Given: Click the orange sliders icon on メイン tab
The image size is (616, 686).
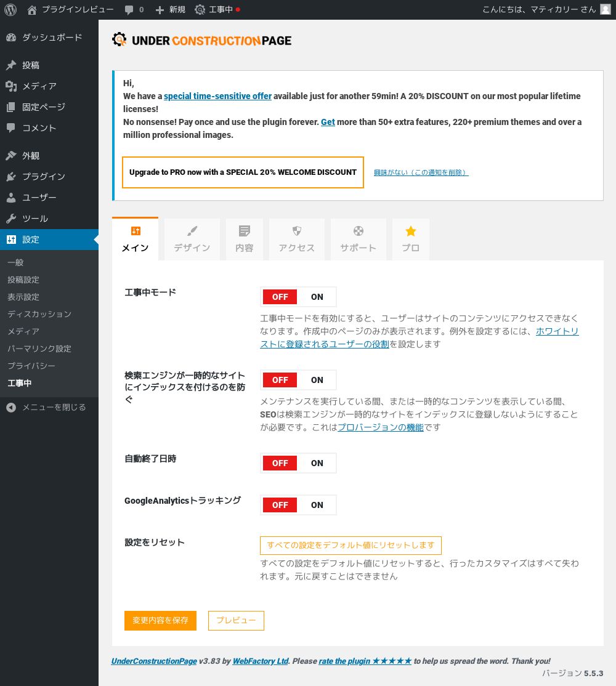Looking at the screenshot, I should (x=136, y=231).
